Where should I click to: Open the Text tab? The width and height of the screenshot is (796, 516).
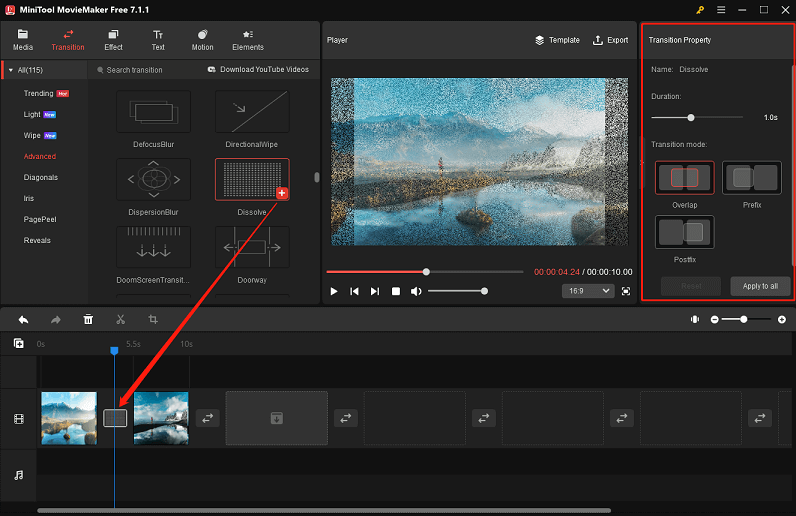tap(158, 40)
